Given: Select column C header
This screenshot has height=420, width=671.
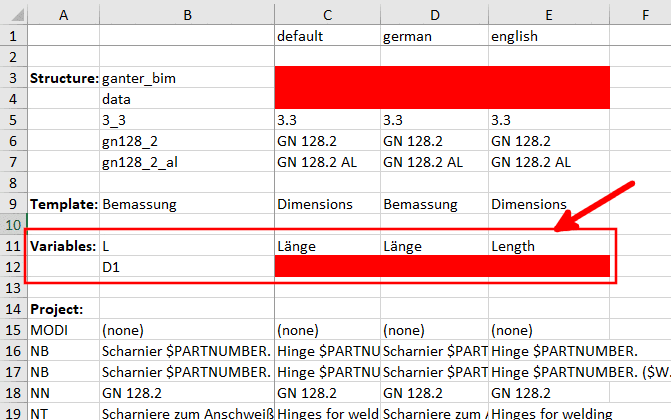Looking at the screenshot, I should (x=327, y=15).
